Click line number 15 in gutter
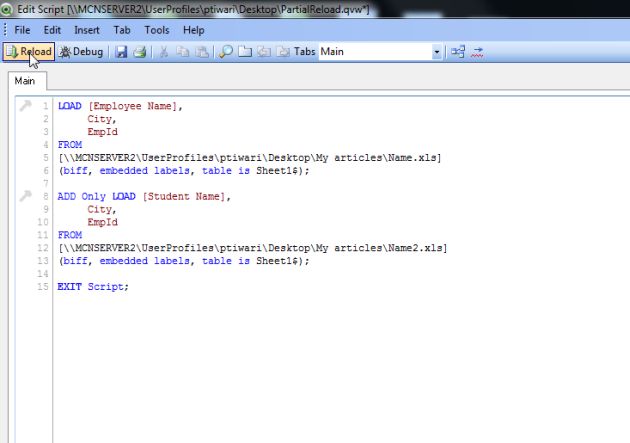The width and height of the screenshot is (630, 443). 43,287
